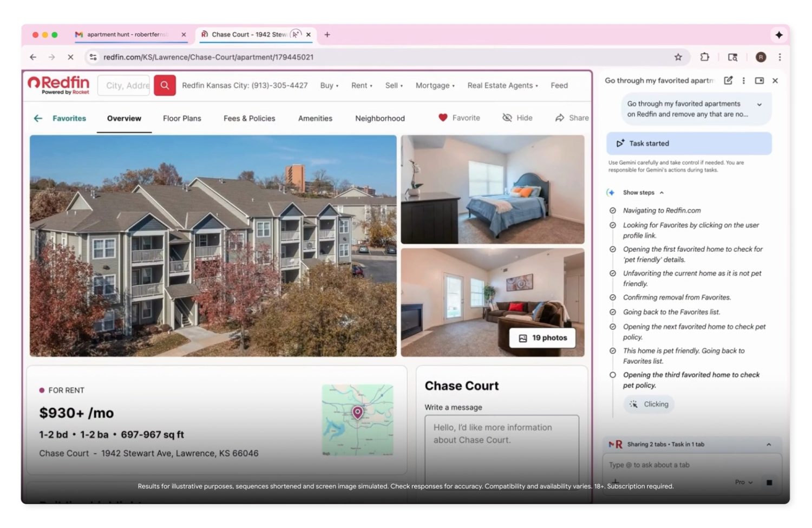Viewport: 812px width, 528px height.
Task: Click the Lens search icon in the toolbar
Action: click(732, 57)
